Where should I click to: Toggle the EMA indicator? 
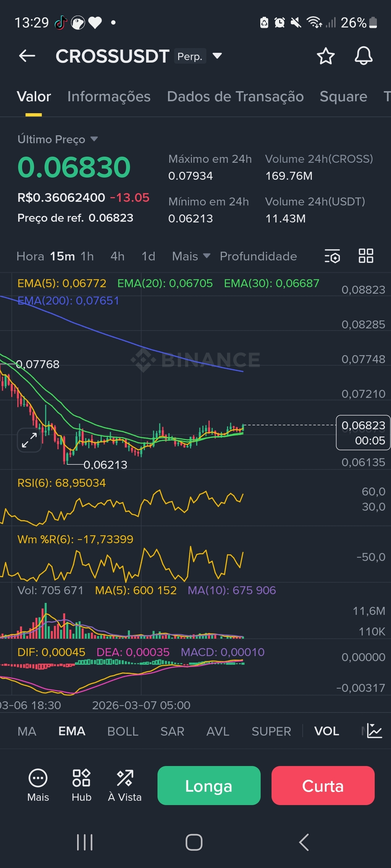(x=72, y=731)
